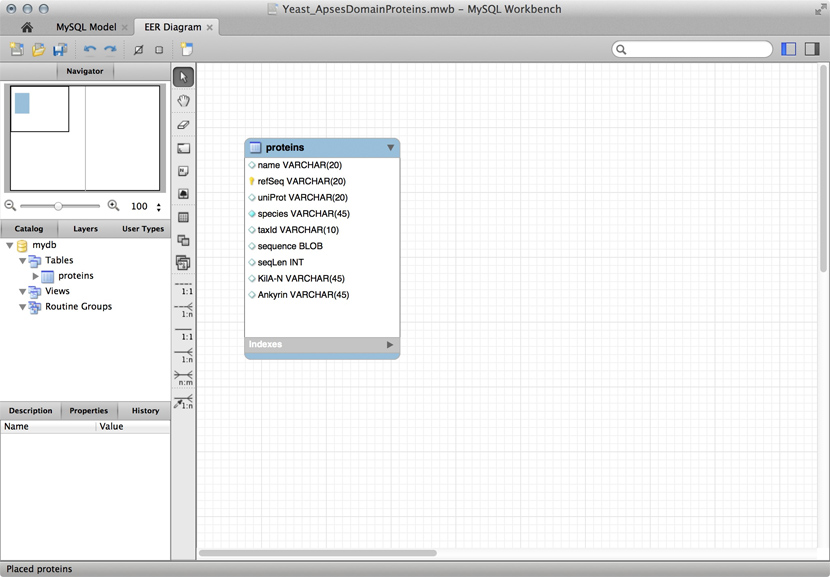Click the Name column header in properties
Screen dimensions: 830x577
(x=48, y=427)
